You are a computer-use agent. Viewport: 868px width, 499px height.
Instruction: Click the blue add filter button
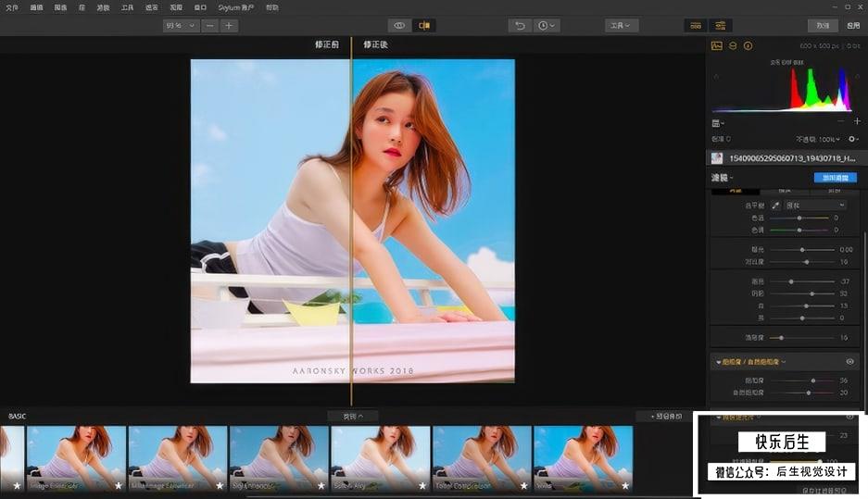[x=836, y=178]
